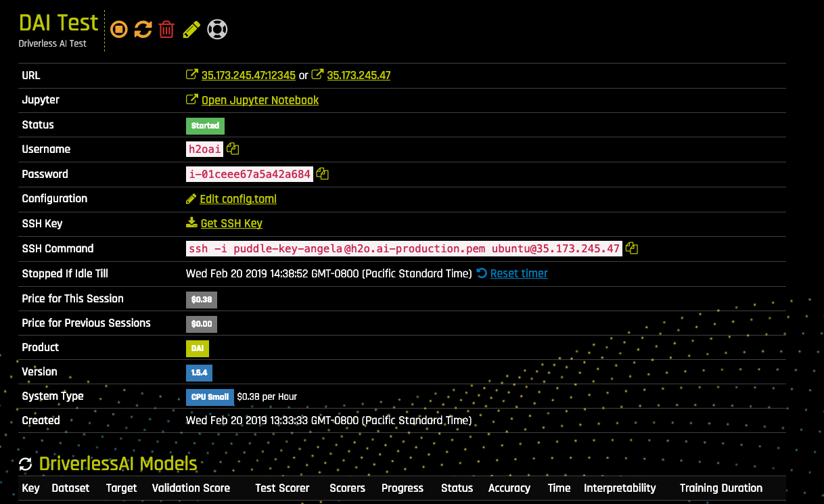Click the Scorers column header
824x504 pixels.
pos(347,488)
